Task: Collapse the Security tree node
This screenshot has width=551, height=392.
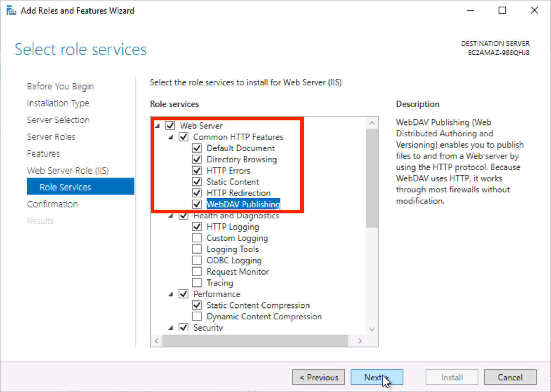Action: [x=171, y=328]
